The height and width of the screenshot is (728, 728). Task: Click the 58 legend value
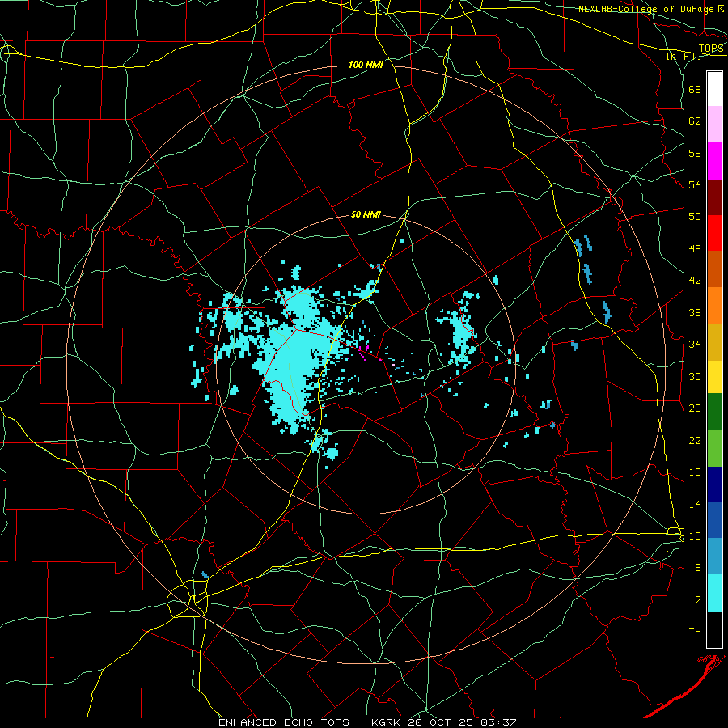click(695, 153)
